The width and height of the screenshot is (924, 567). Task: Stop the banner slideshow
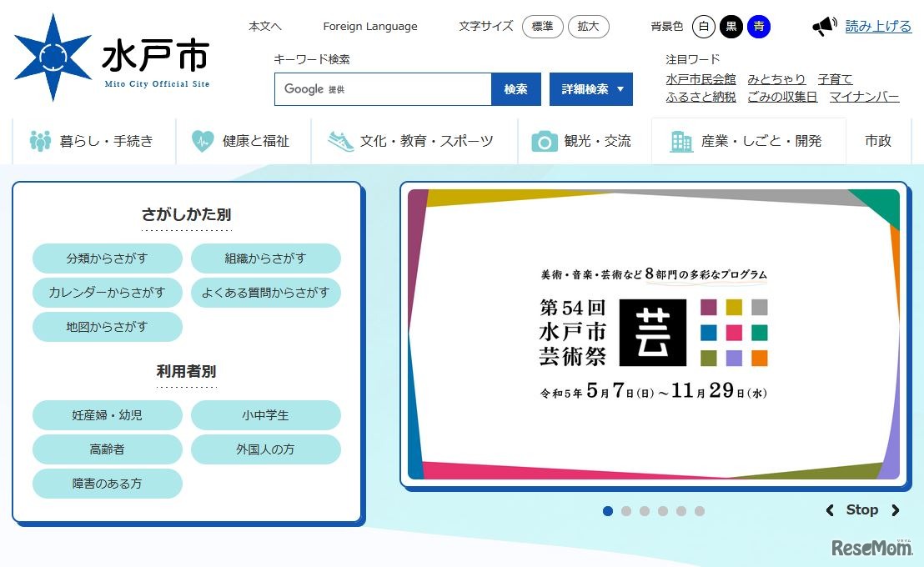click(x=862, y=509)
